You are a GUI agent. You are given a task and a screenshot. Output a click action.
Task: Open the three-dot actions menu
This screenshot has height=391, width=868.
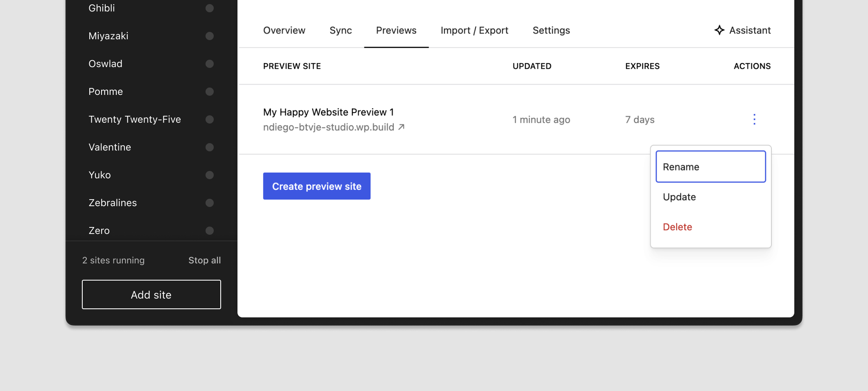point(754,119)
